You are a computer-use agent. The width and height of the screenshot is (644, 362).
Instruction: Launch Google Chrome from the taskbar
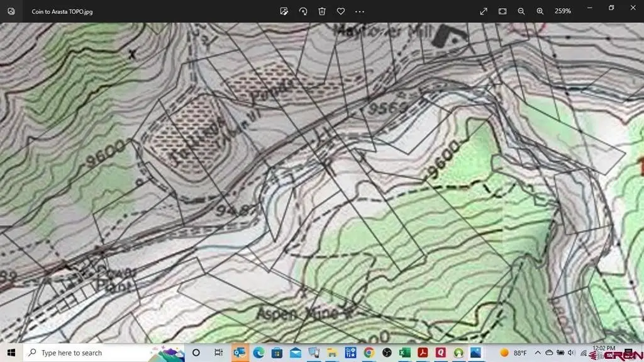pos(369,353)
